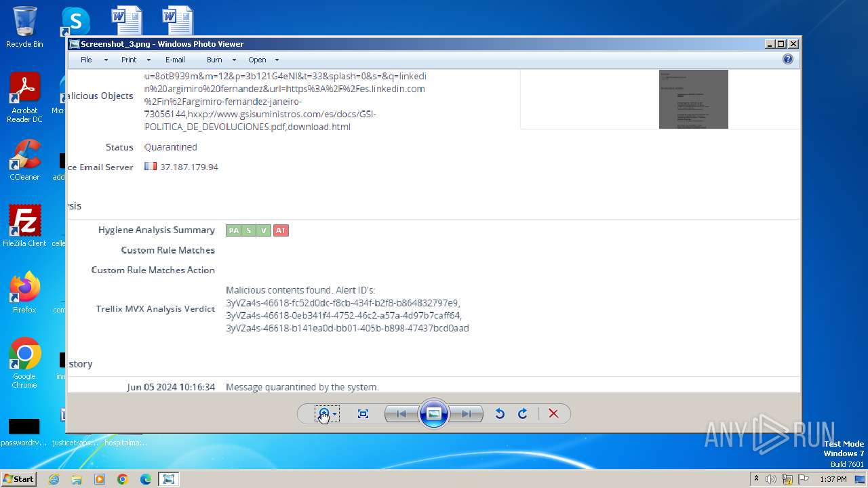Screen dimensions: 868x488
Task: Delete the picture with the red X
Action: [553, 413]
